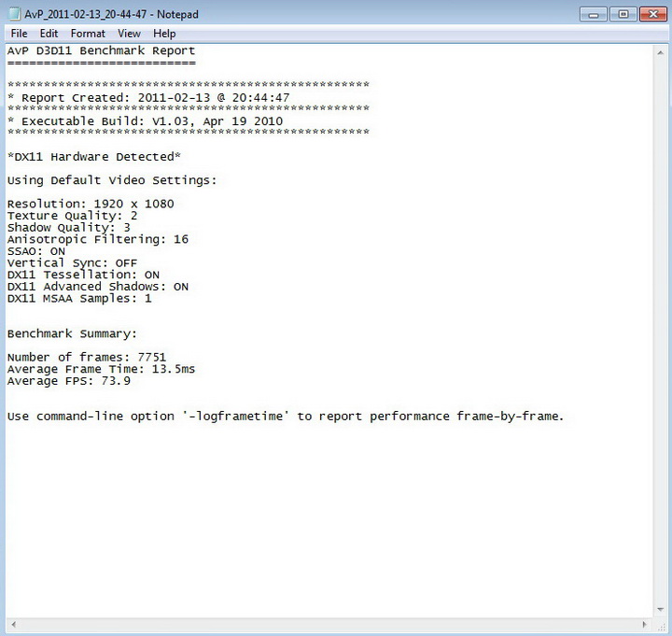The height and width of the screenshot is (636, 672).
Task: Close the Notepad window
Action: pos(652,15)
